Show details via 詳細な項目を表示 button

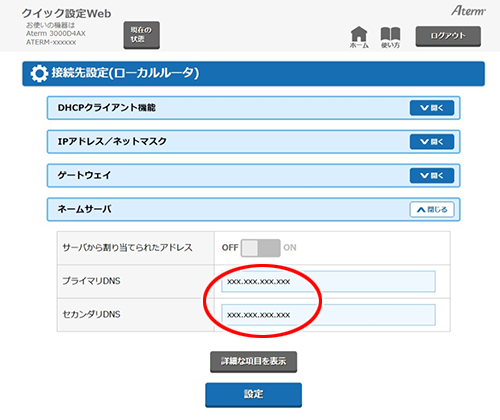click(253, 362)
